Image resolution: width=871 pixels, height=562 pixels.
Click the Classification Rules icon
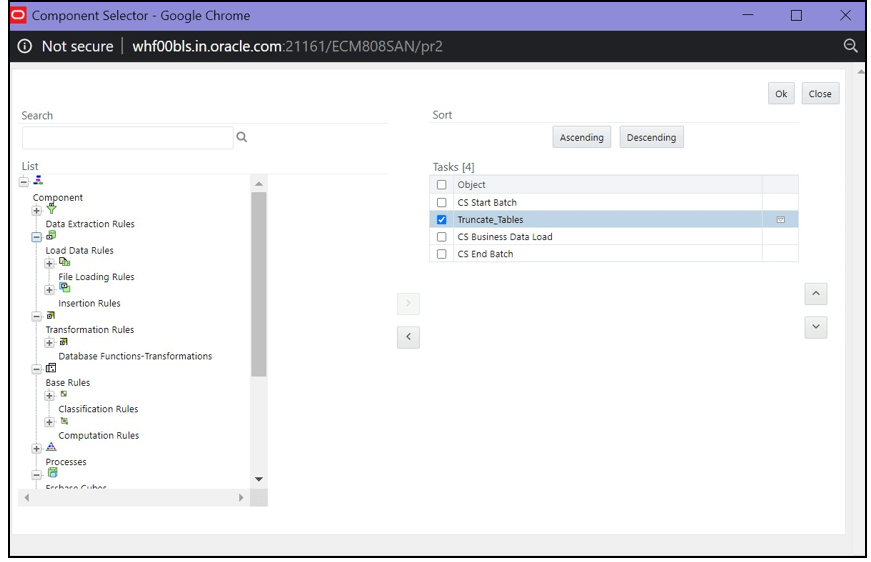[x=63, y=394]
